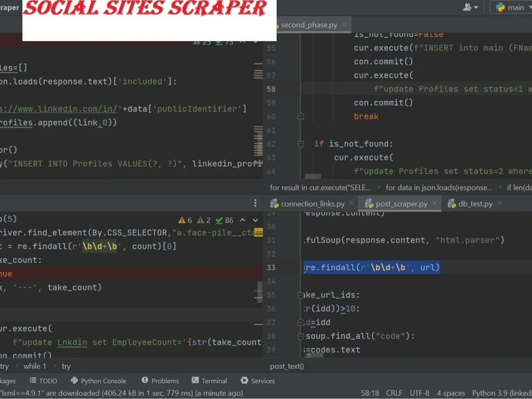Click TODO list icon in bottom bar
The height and width of the screenshot is (399, 532).
tap(33, 380)
